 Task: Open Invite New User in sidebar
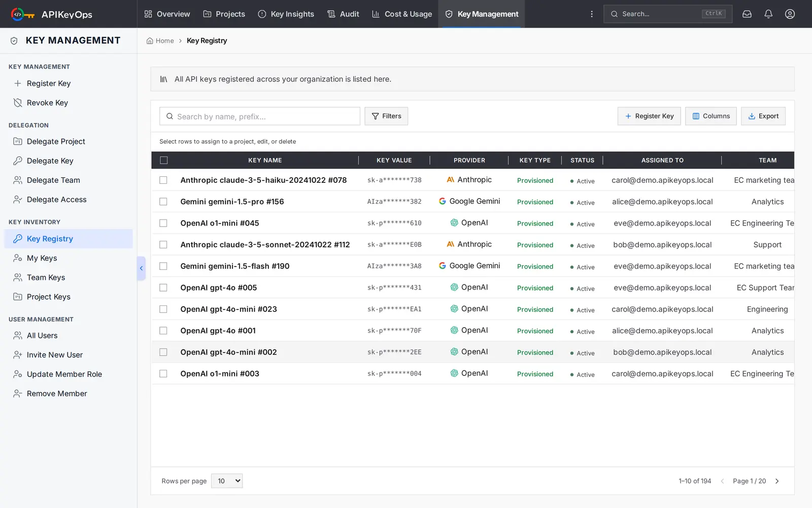[69, 355]
